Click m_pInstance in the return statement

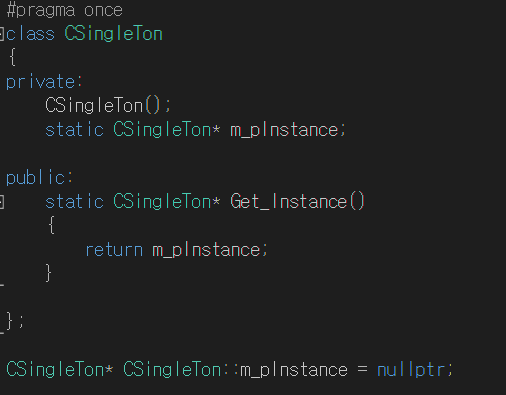click(x=206, y=251)
